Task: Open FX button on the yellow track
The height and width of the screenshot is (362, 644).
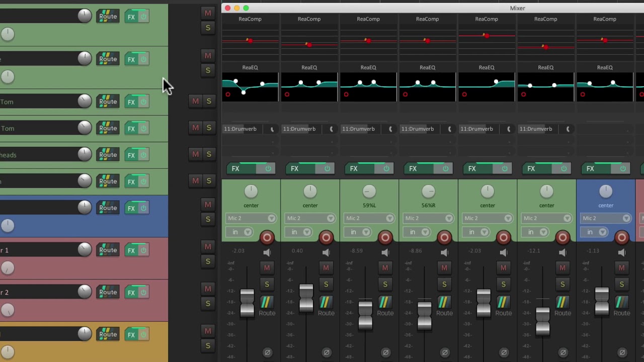Action: 131,334
